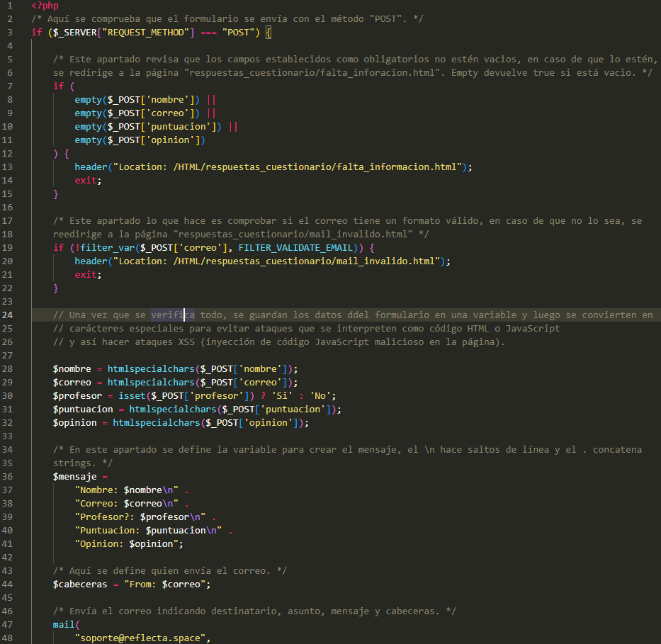Click "Puntuacion: $puntuacion\n" string on line 40

[x=148, y=531]
